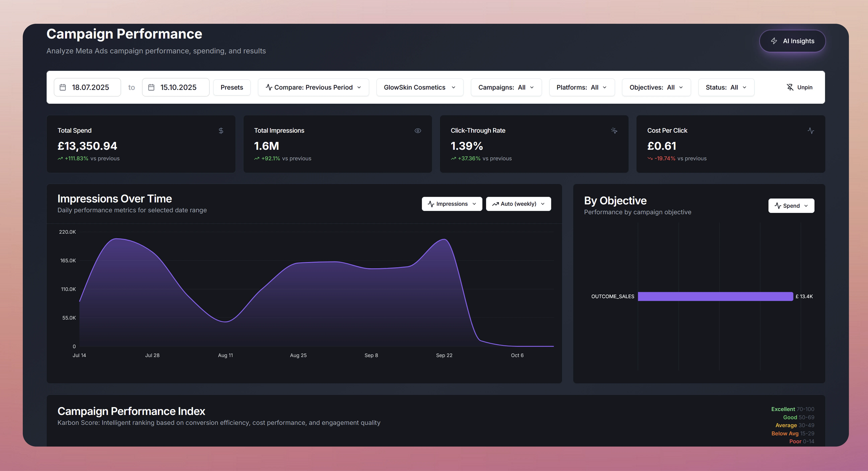Click the eye icon on Total Impressions card
Screen dimensions: 868x471
pos(417,131)
